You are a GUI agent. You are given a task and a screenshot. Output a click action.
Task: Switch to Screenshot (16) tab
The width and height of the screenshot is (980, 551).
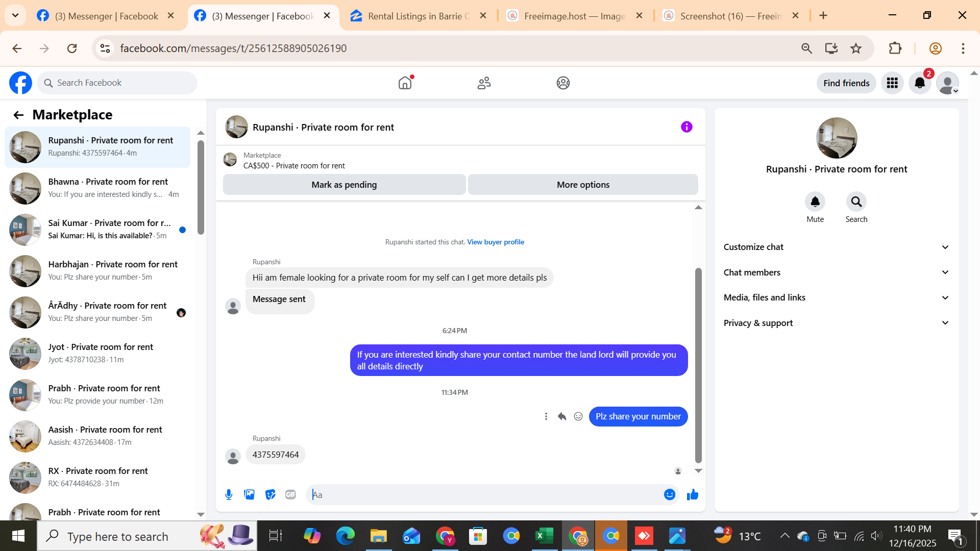731,16
